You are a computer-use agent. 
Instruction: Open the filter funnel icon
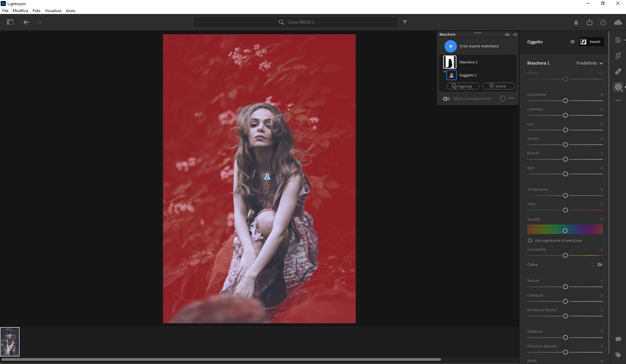point(405,22)
